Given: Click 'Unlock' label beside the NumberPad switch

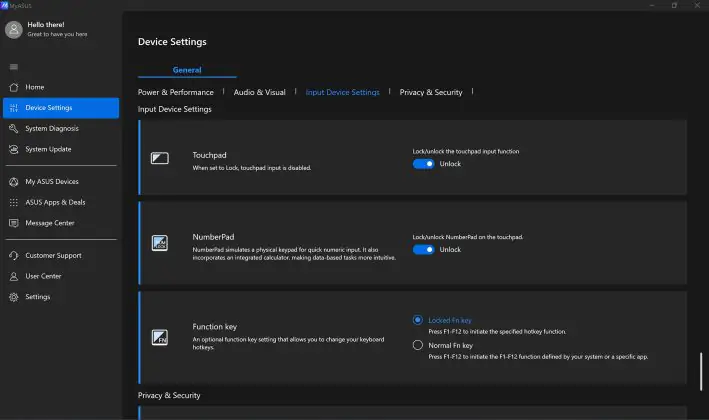Looking at the screenshot, I should coord(450,250).
